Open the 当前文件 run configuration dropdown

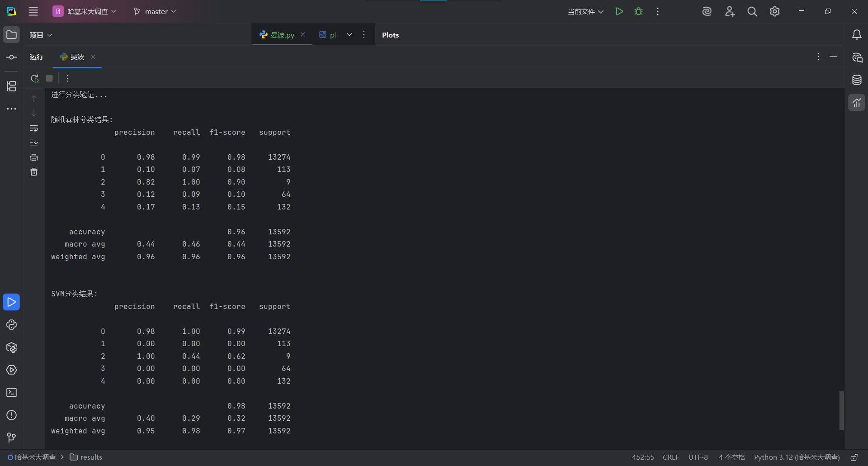[585, 11]
